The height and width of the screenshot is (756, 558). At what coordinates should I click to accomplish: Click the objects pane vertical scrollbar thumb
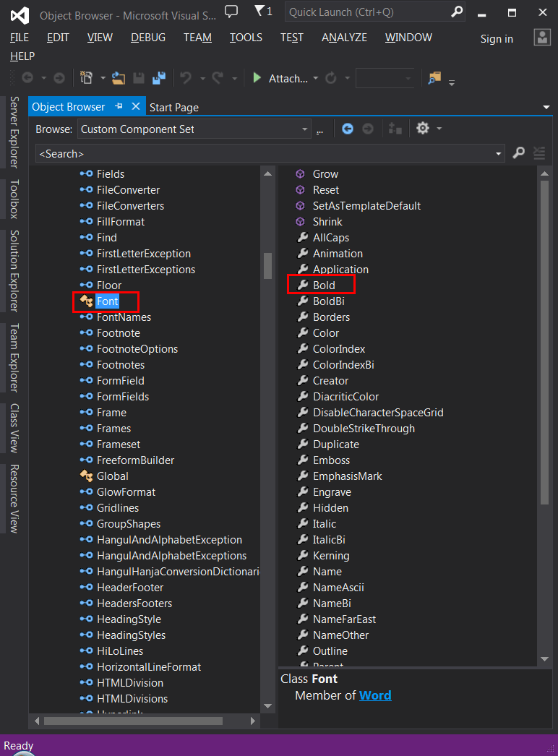[267, 266]
